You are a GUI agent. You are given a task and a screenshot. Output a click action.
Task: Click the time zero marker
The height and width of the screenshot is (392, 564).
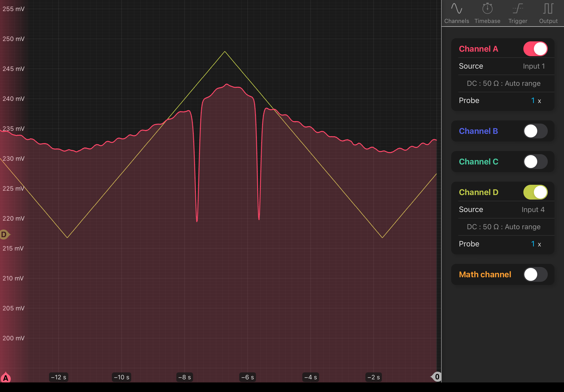(437, 377)
